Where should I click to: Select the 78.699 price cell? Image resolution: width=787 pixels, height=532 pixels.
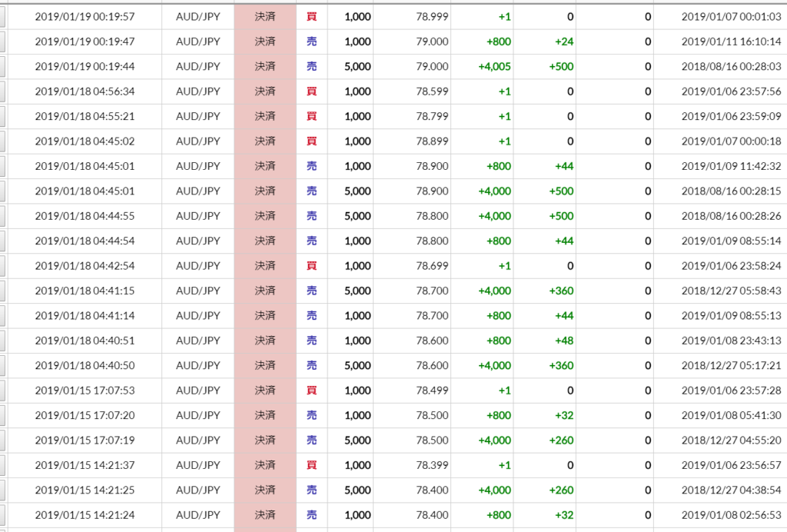[432, 266]
